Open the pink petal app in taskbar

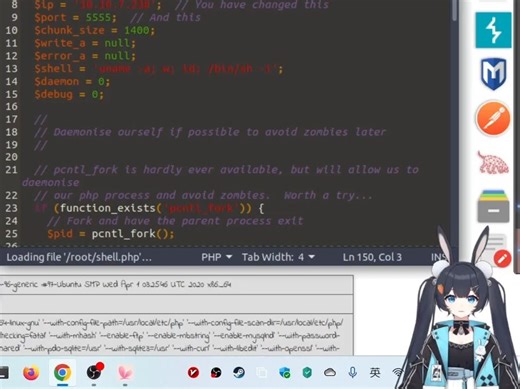[125, 372]
